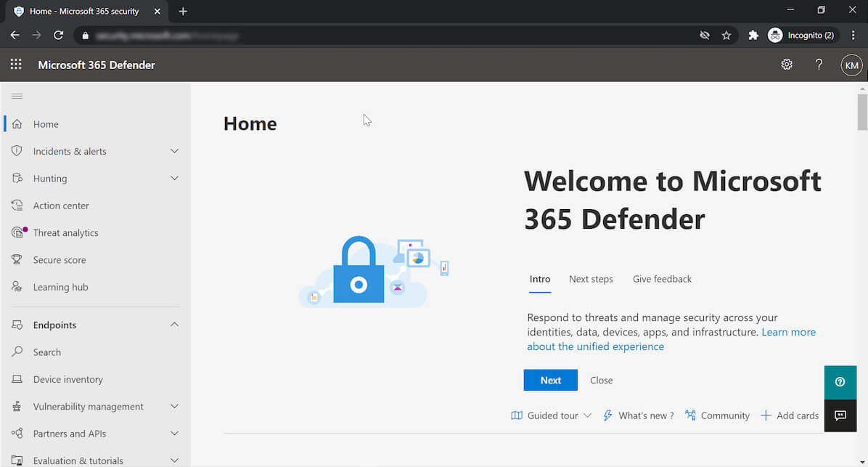Click the Vulnerability management icon
868x467 pixels.
point(17,406)
